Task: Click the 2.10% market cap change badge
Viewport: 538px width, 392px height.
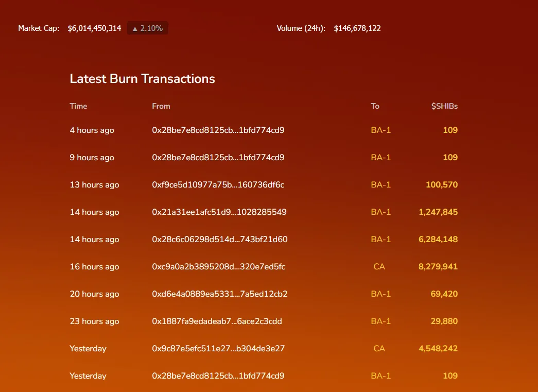Action: click(147, 28)
